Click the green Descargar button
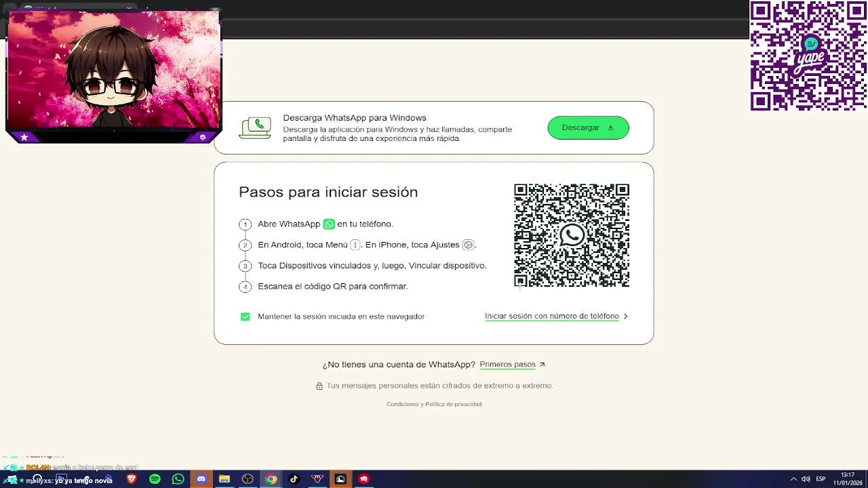The image size is (868, 488). 588,127
